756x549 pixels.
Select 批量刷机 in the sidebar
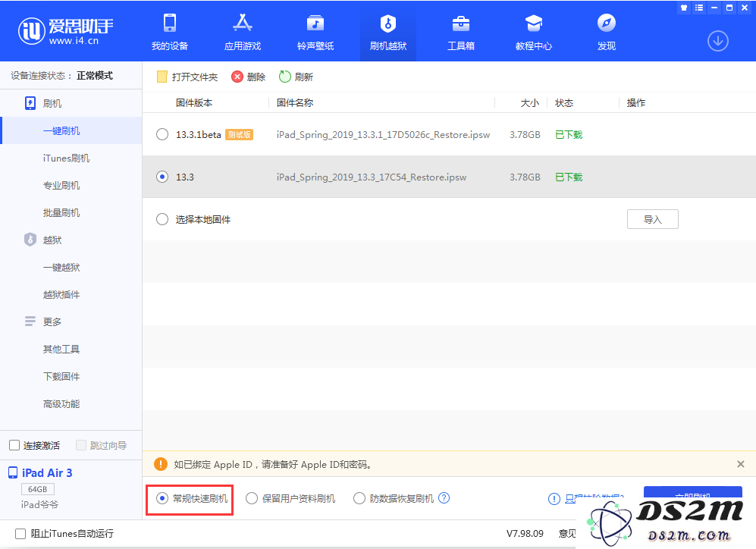click(61, 212)
